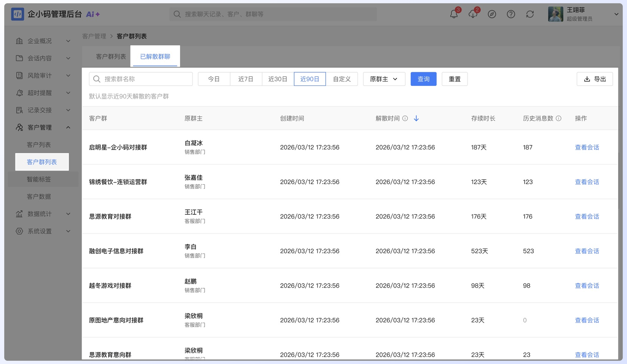The height and width of the screenshot is (364, 627).
Task: Expand the 系统设置 menu chevron
Action: 68,231
